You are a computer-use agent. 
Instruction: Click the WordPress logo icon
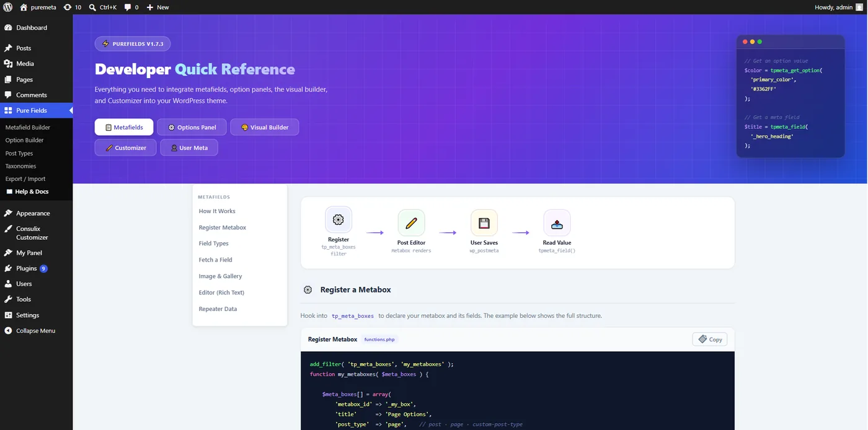(x=7, y=7)
